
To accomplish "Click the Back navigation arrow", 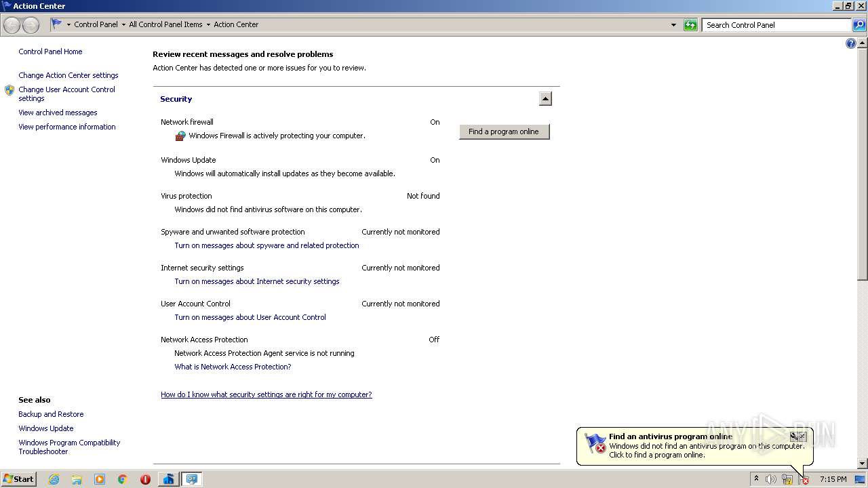I will (12, 25).
